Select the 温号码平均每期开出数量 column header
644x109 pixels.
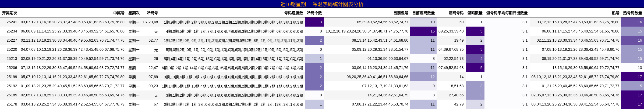[x=507, y=13]
